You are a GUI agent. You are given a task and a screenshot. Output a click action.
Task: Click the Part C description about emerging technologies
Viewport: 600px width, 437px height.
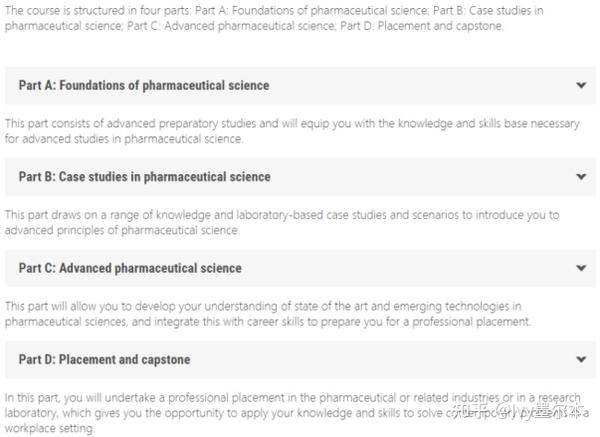click(268, 314)
